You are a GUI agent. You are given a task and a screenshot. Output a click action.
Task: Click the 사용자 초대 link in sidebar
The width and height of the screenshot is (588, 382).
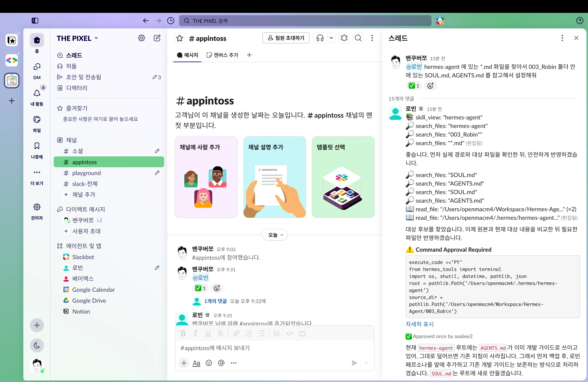[86, 231]
